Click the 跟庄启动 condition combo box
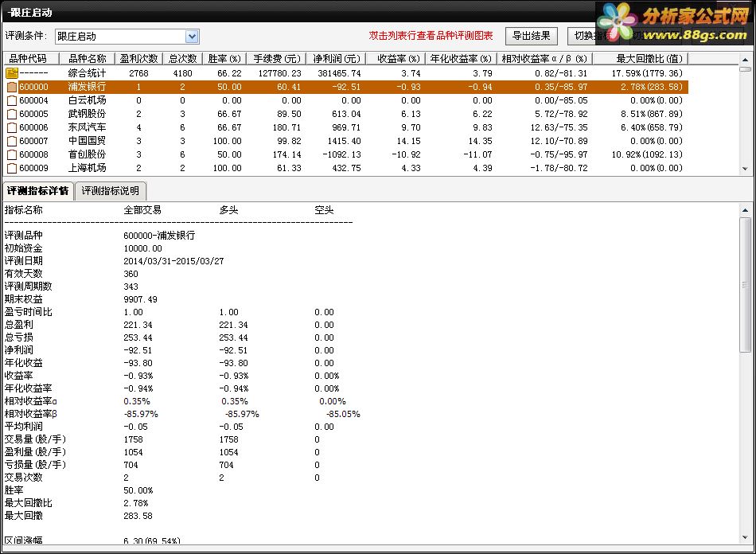The image size is (756, 554). click(x=127, y=36)
